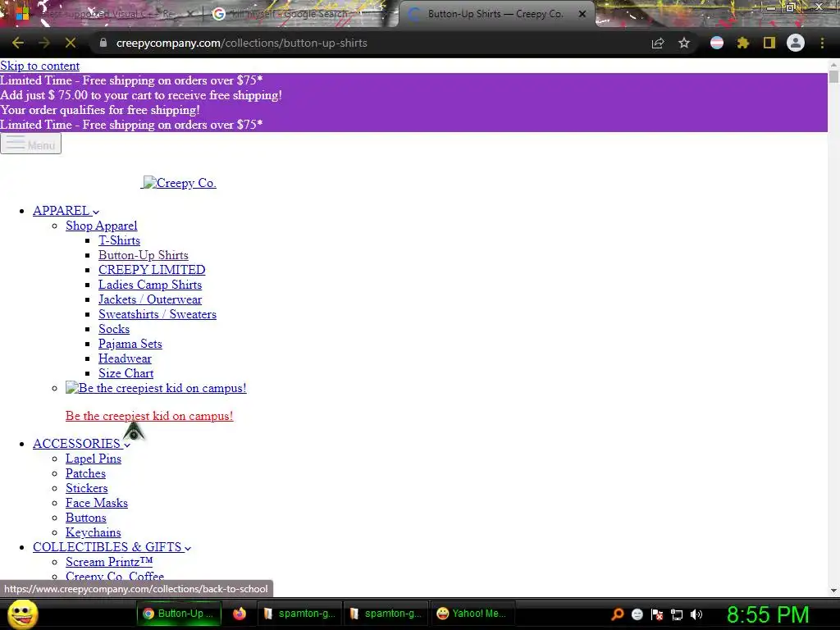Screen dimensions: 840x630
Task: Open the Face Masks link
Action: coord(97,503)
